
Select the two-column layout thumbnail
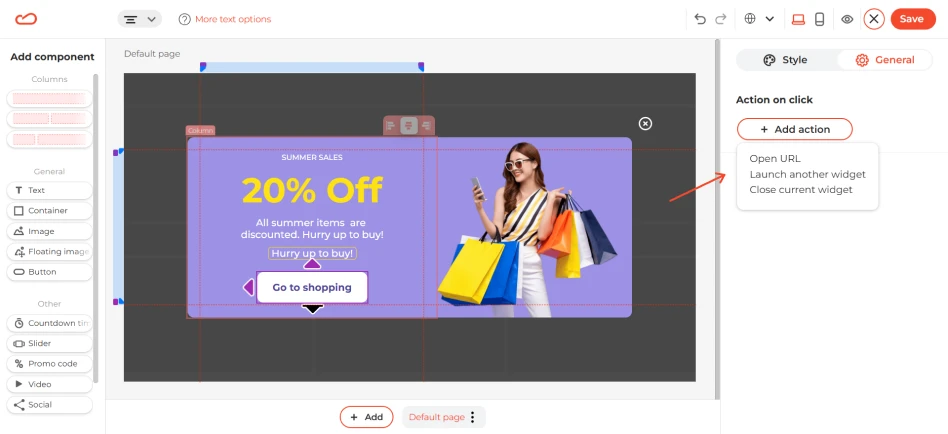[50, 118]
